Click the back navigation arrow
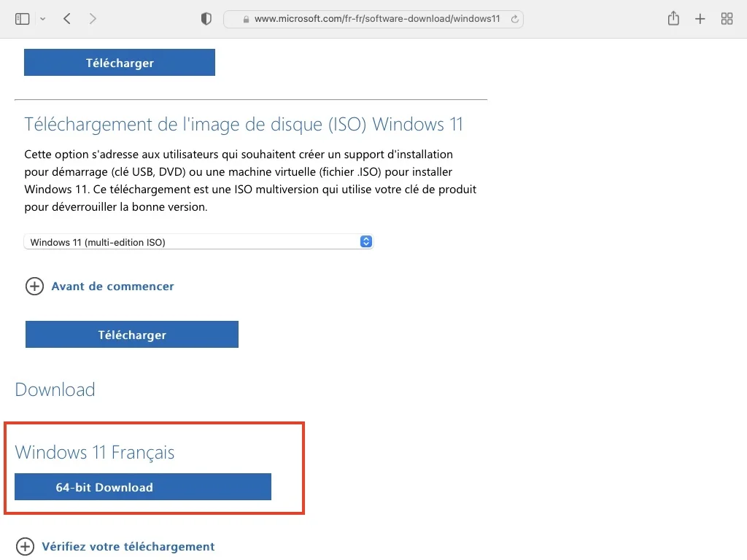This screenshot has height=560, width=747. click(66, 18)
